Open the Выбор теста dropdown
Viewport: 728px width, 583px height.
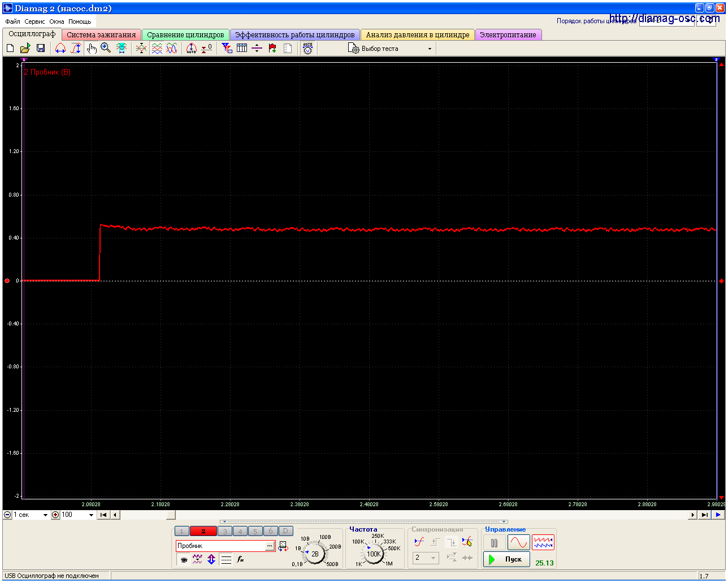tap(390, 49)
